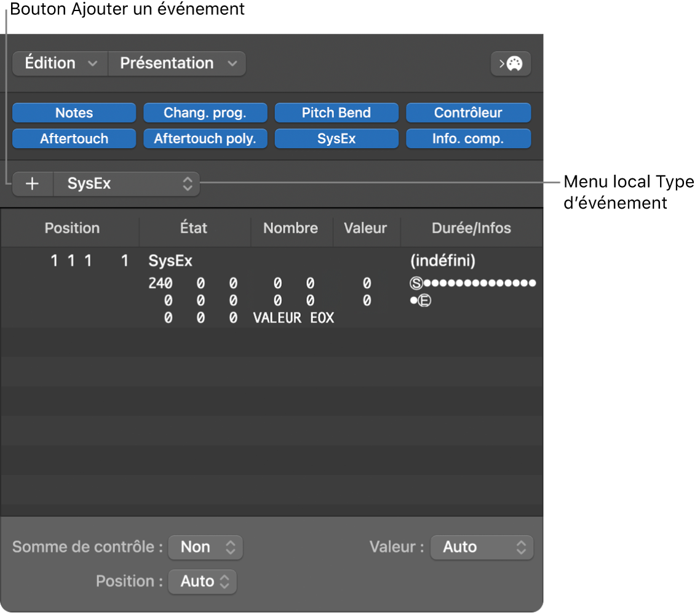Image resolution: width=700 pixels, height=614 pixels.
Task: Open the Présentation menu
Action: pos(177,63)
